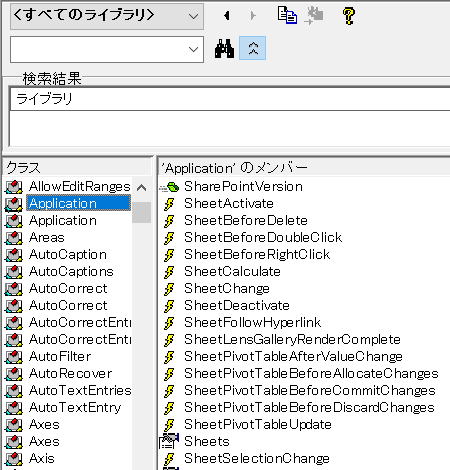The height and width of the screenshot is (470, 450).
Task: Click the class icon beside AllowEditRanges
Action: point(14,187)
